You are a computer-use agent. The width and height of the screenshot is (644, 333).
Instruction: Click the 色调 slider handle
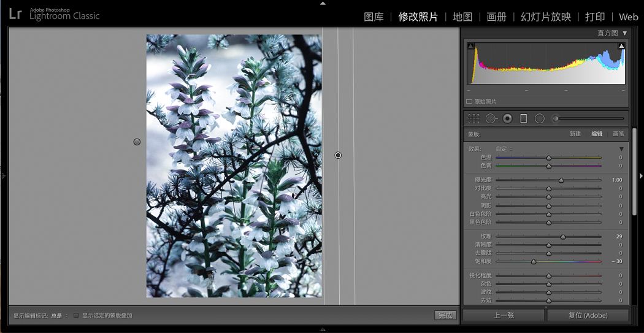pyautogui.click(x=549, y=166)
